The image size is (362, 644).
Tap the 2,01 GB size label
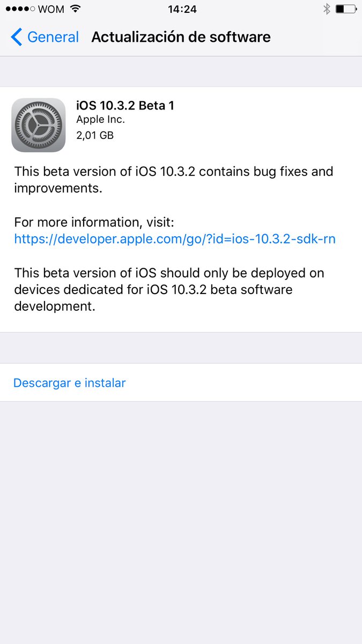point(95,135)
